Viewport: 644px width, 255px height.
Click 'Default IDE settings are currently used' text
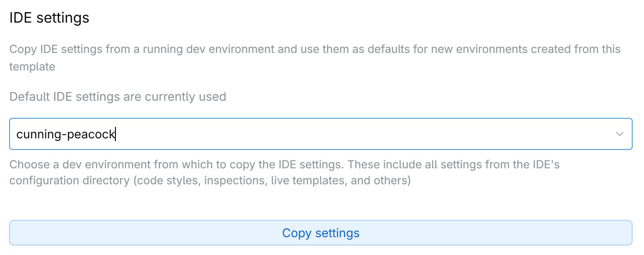118,97
